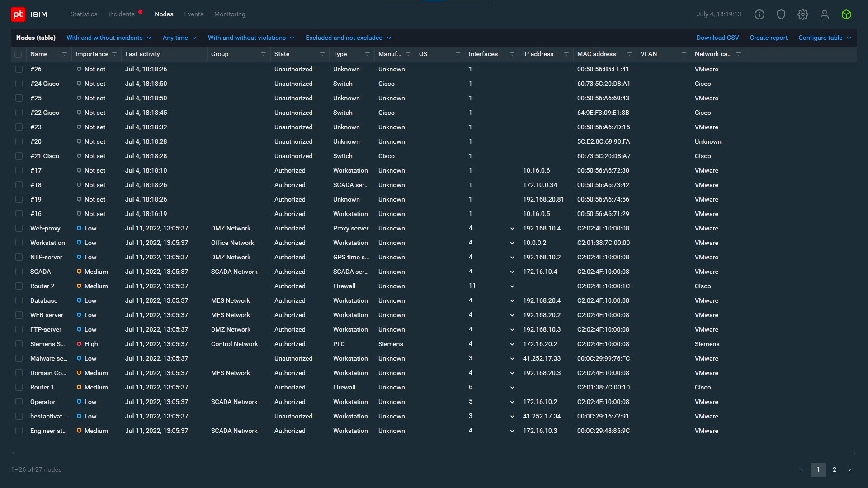Click the Create report link
This screenshot has width=868, height=488.
coord(769,38)
